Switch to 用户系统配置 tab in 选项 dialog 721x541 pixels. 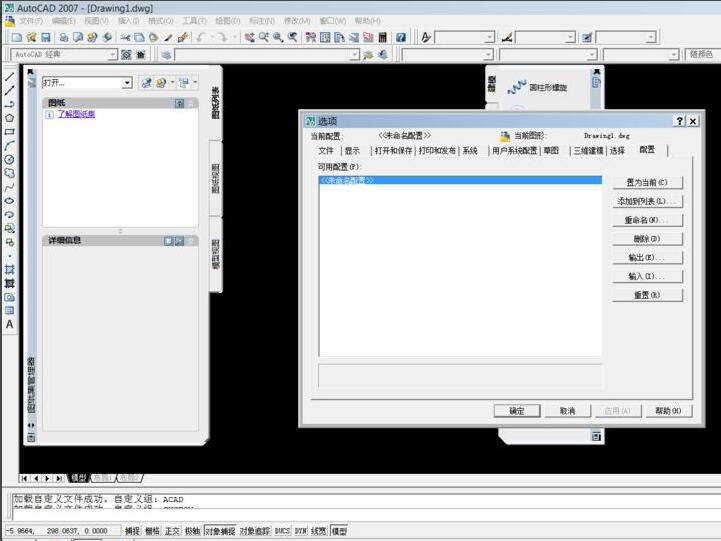click(x=515, y=150)
